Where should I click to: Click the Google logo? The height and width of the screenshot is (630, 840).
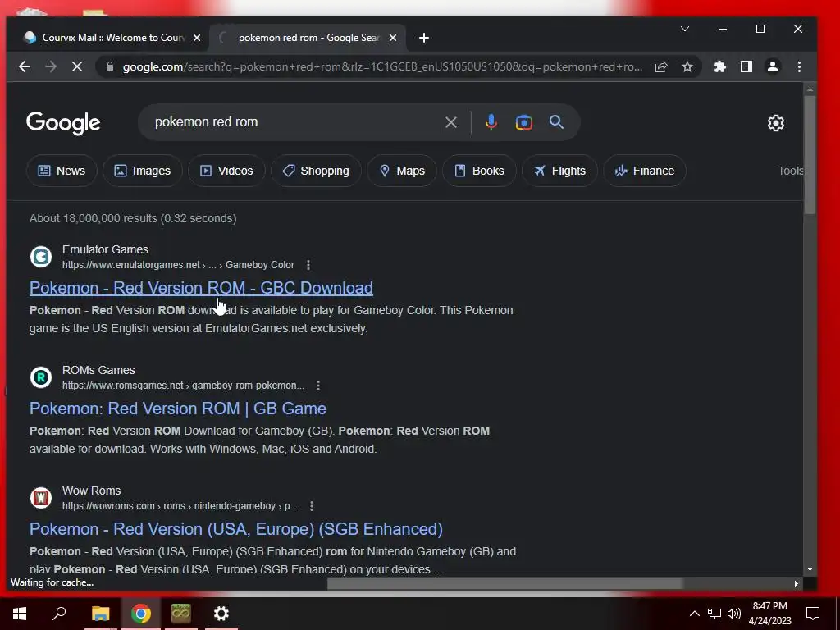63,123
